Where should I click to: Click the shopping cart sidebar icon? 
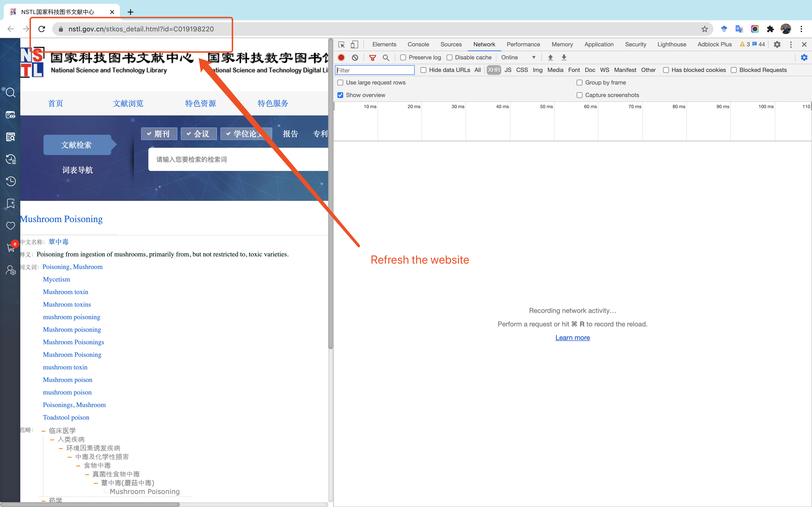[x=10, y=248]
